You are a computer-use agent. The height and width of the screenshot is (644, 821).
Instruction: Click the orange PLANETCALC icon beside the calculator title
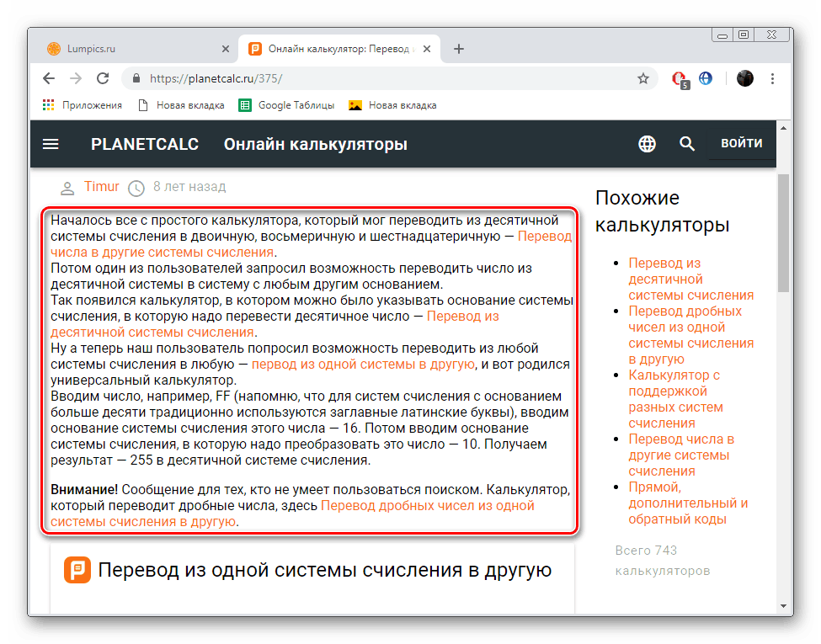point(77,570)
